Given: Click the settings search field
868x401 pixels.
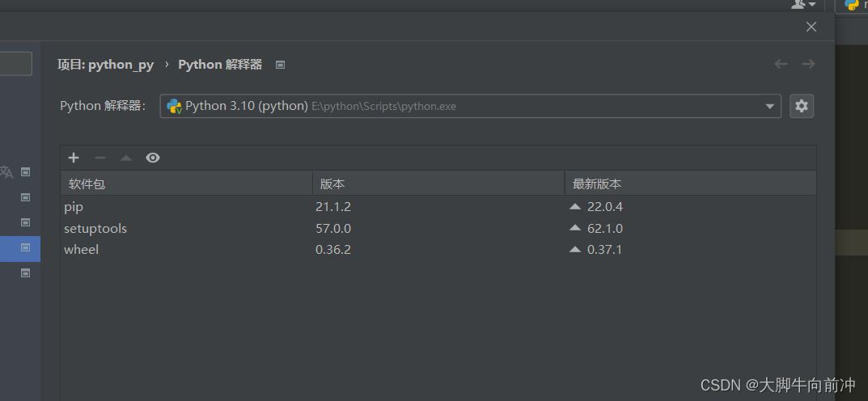Looking at the screenshot, I should (x=15, y=64).
